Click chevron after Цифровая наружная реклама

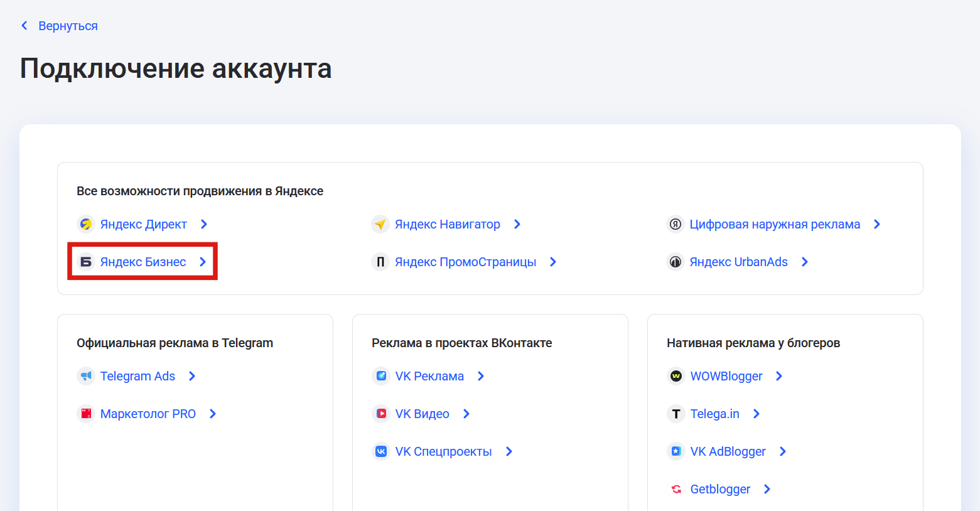tap(877, 224)
